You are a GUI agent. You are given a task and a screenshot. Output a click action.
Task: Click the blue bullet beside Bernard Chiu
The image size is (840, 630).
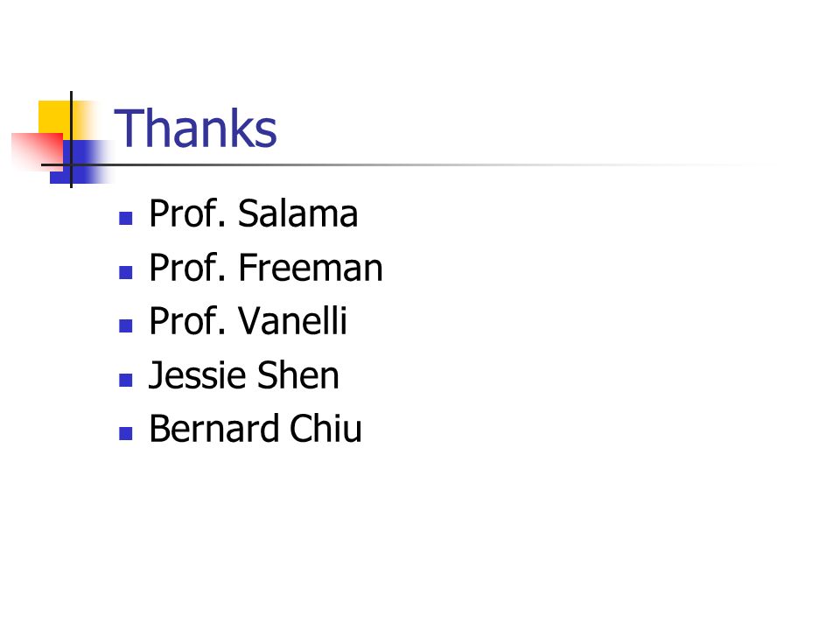tap(126, 433)
